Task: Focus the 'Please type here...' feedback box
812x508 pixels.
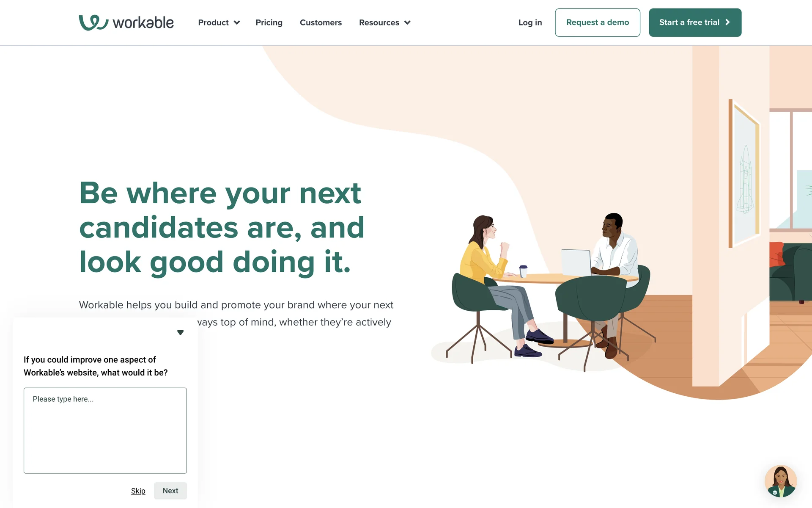Action: click(105, 431)
